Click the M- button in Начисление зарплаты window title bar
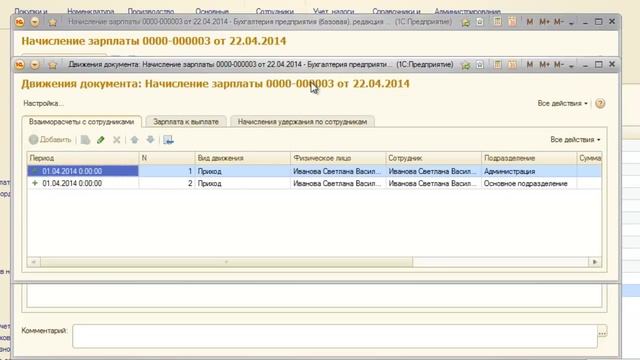The height and width of the screenshot is (360, 640). pyautogui.click(x=559, y=22)
